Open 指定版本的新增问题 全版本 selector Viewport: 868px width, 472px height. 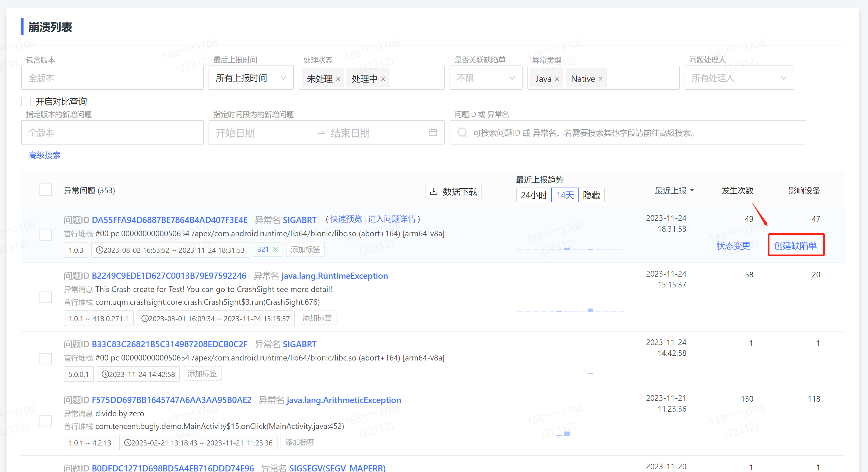tap(112, 133)
